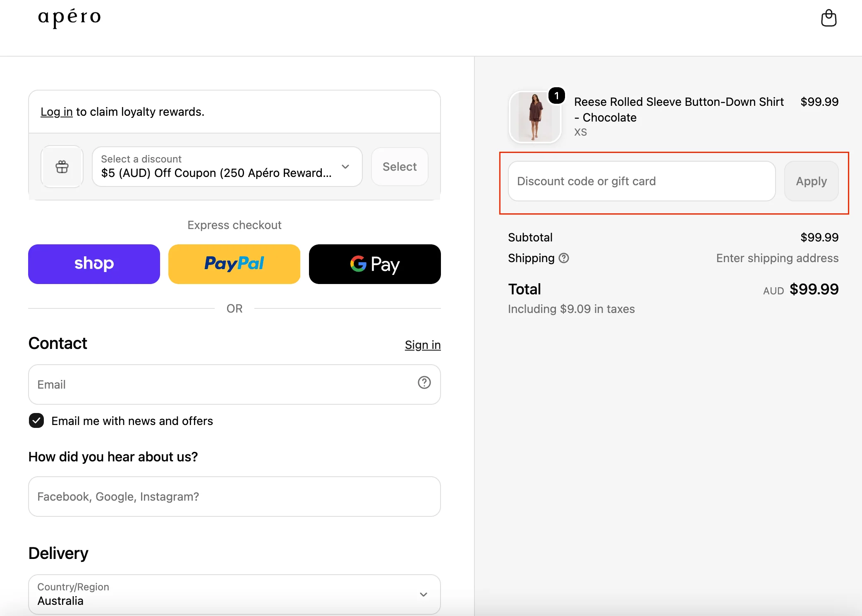Click Apply for discount code

click(811, 181)
